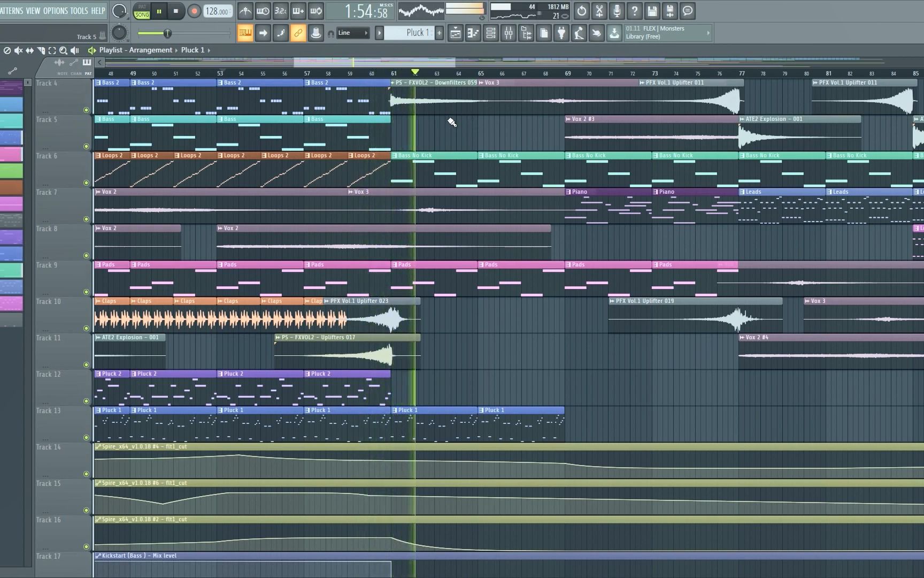Viewport: 924px width, 578px height.
Task: Mute Track 16 via its green dot
Action: click(86, 546)
